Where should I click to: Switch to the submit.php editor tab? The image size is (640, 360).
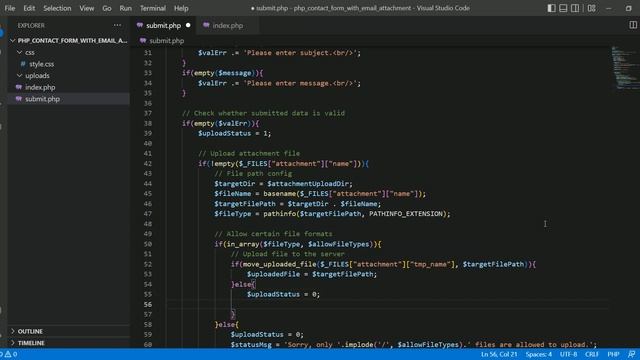pyautogui.click(x=163, y=25)
